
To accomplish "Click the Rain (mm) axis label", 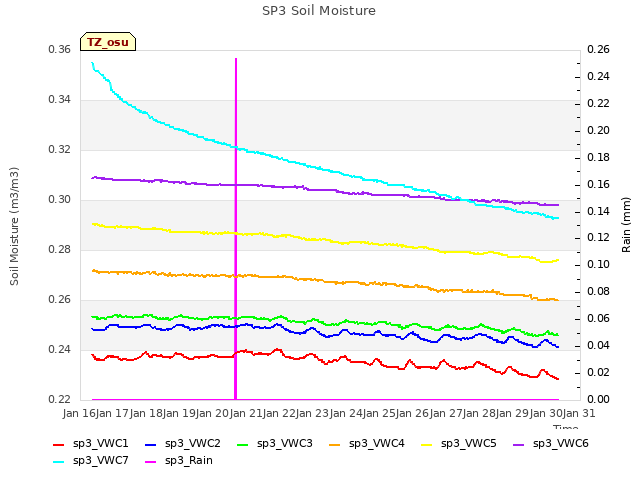I will point(626,225).
